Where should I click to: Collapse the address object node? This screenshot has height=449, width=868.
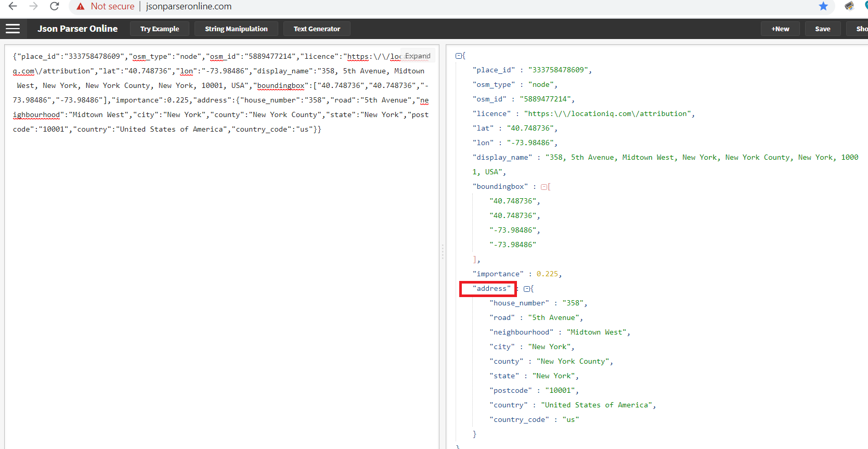pos(527,289)
